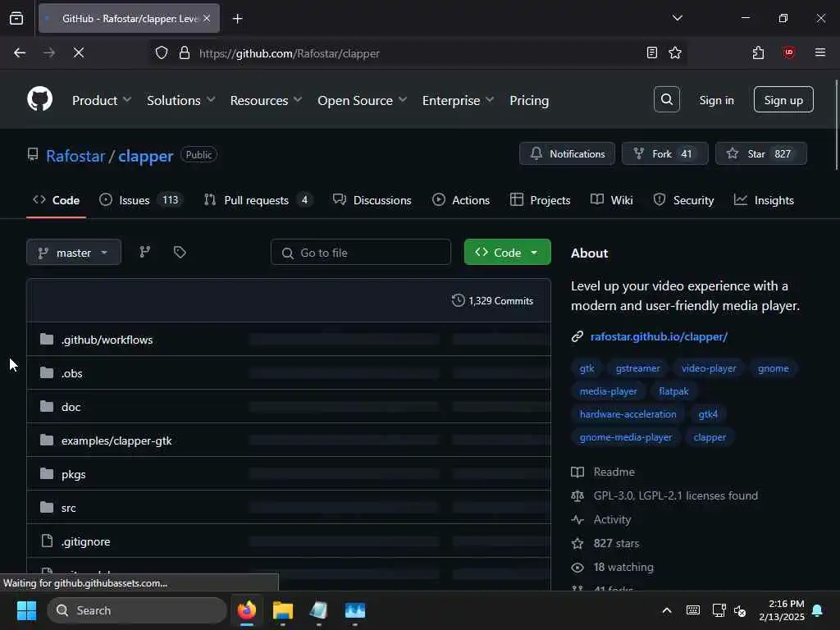The width and height of the screenshot is (840, 630).
Task: Open rafostar.github.io/clapper/ website link
Action: [659, 336]
